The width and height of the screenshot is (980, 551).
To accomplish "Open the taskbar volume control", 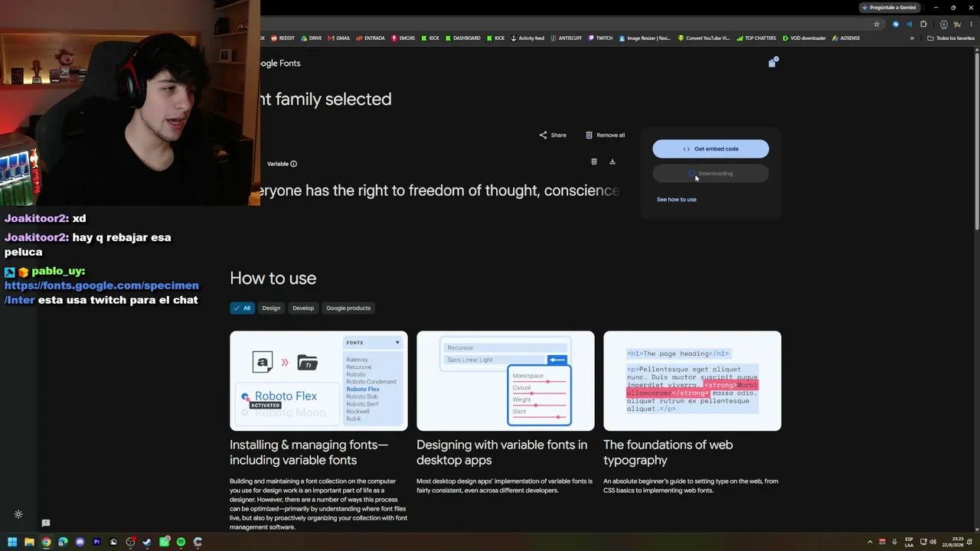I will point(935,542).
